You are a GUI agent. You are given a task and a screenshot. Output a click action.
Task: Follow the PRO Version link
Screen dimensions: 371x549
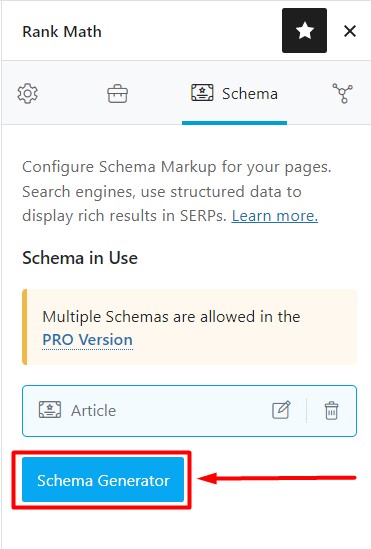point(88,340)
